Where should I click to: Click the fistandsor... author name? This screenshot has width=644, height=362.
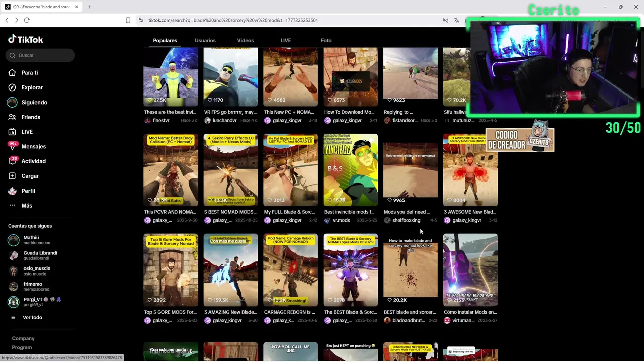click(x=405, y=121)
